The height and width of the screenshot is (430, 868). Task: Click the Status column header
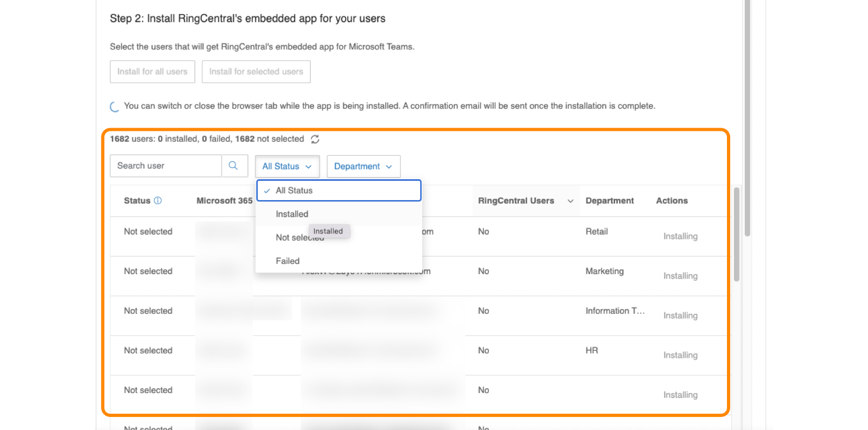(x=137, y=200)
